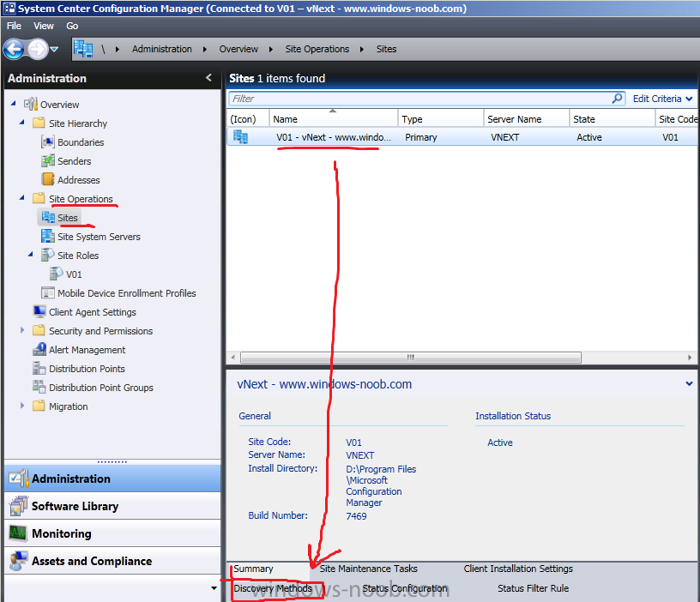The width and height of the screenshot is (700, 602).
Task: Click Administration in the breadcrumb path
Action: tap(161, 49)
